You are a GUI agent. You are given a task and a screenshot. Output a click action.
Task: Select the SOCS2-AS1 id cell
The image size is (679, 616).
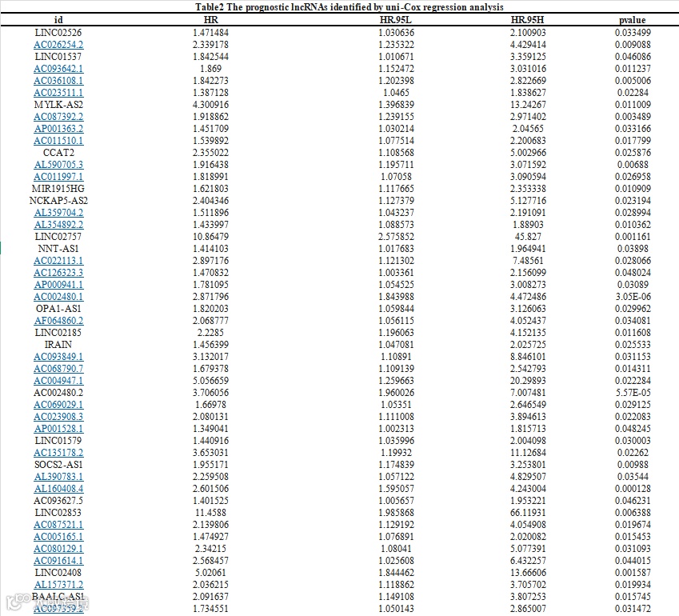click(x=58, y=464)
